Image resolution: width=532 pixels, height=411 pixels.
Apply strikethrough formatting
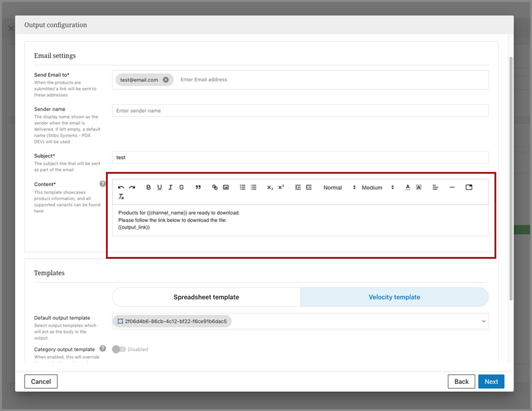click(x=181, y=187)
